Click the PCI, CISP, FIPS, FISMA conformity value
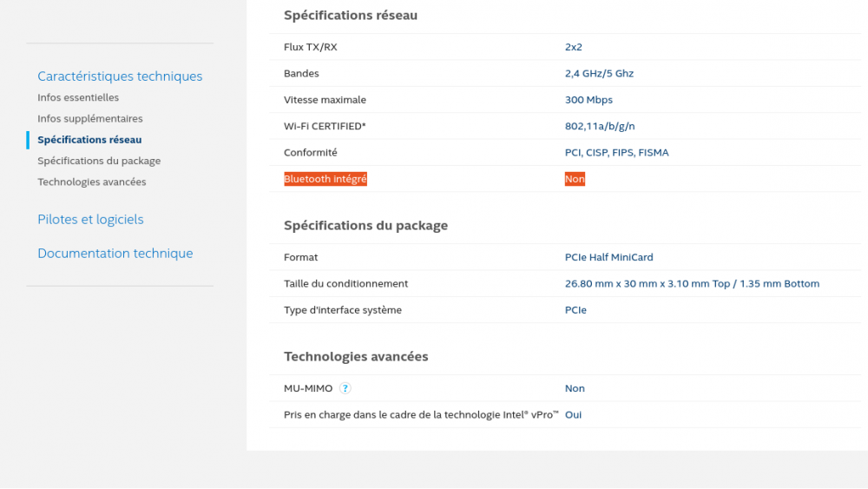Image resolution: width=868 pixels, height=489 pixels. click(x=616, y=153)
